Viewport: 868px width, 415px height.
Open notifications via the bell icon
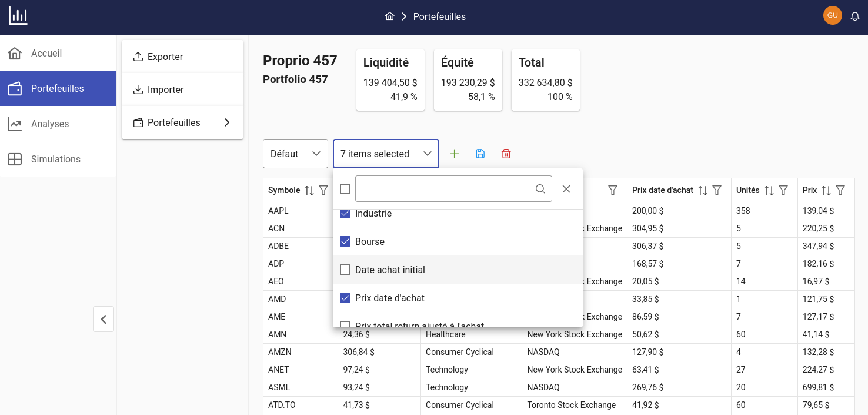pyautogui.click(x=854, y=16)
